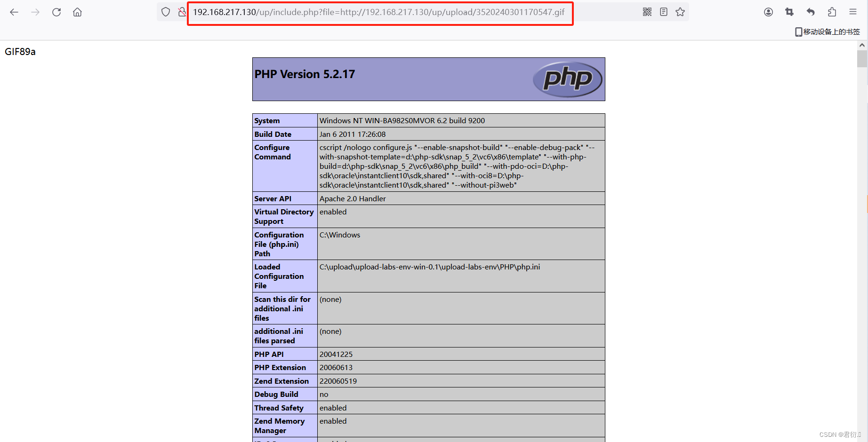
Task: Click the Zend Memory Manager label
Action: (280, 426)
